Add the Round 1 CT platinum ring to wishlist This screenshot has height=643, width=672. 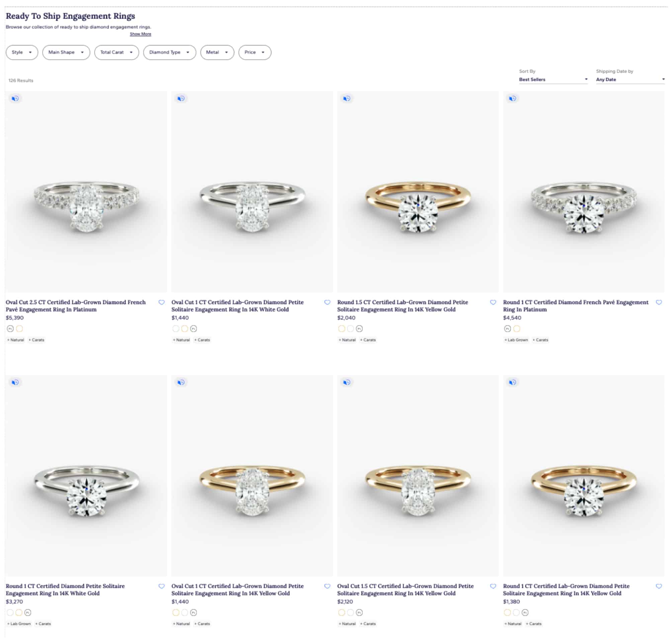coord(658,302)
